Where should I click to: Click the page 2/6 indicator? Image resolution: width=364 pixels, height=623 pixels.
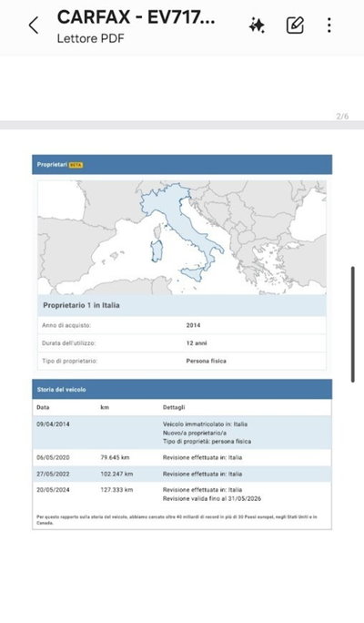[342, 117]
